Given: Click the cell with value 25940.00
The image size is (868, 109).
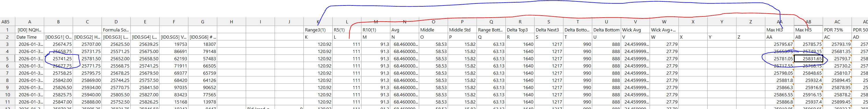Looking at the screenshot, I should (x=87, y=95).
